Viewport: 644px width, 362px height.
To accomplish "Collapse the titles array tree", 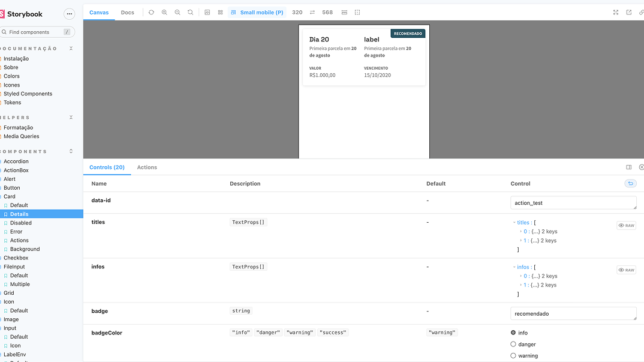I will tap(514, 223).
